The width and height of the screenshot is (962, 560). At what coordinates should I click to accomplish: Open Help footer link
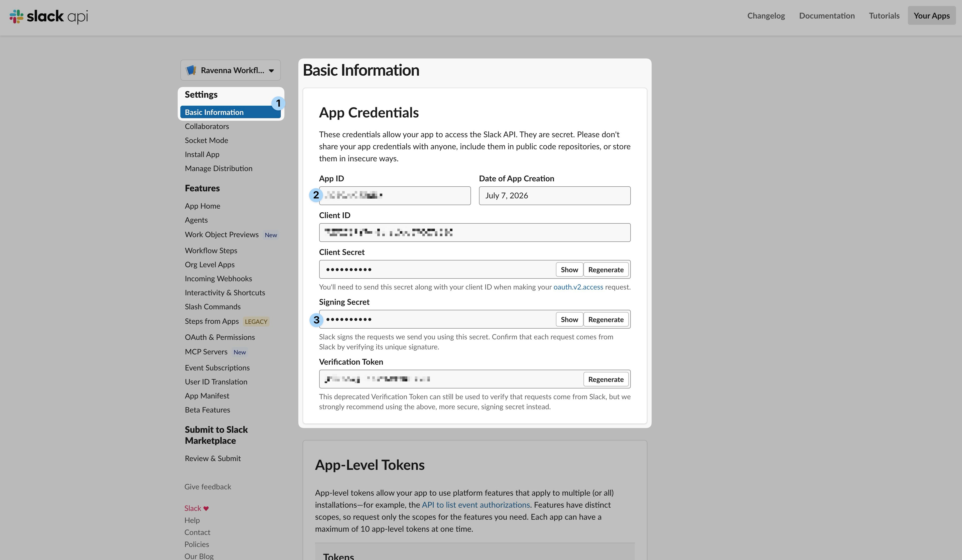pos(192,520)
